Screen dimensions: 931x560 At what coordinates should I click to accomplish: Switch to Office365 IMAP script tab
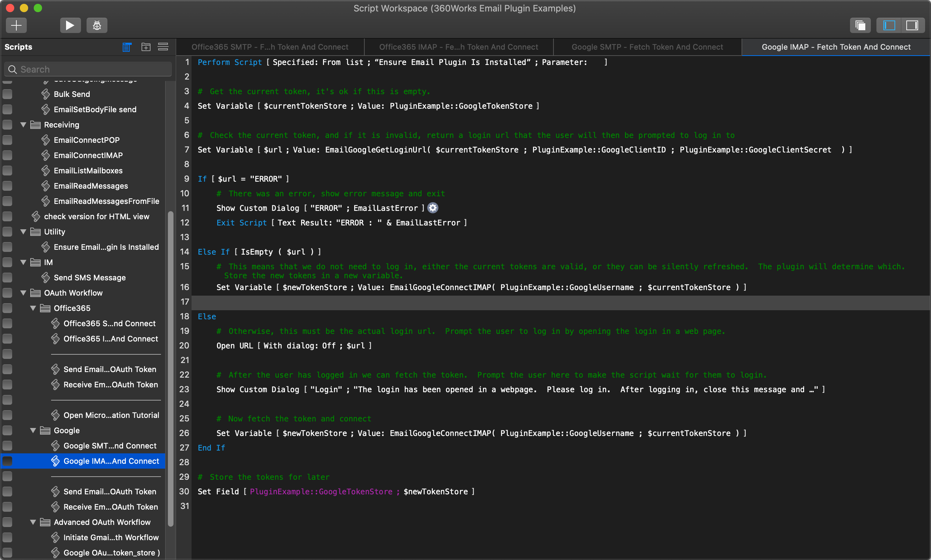459,47
